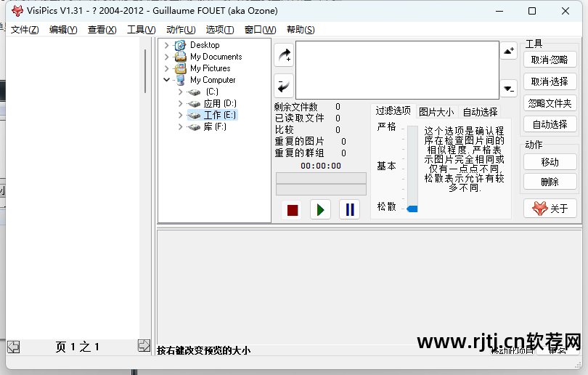Screen dimensions: 588x375
Task: Click the My Computer icon
Action: click(x=180, y=80)
